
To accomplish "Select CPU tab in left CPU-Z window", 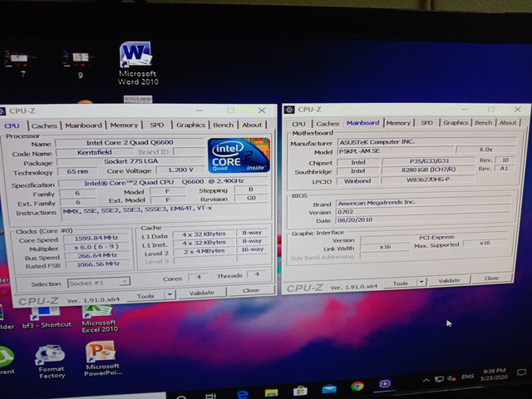I will (12, 126).
